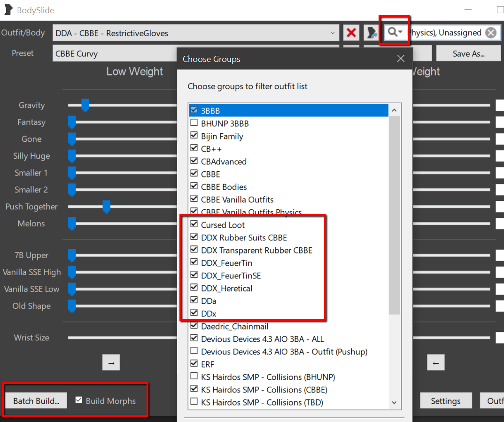Click the group list scrollbar thumb
The width and height of the screenshot is (504, 422).
tap(395, 215)
